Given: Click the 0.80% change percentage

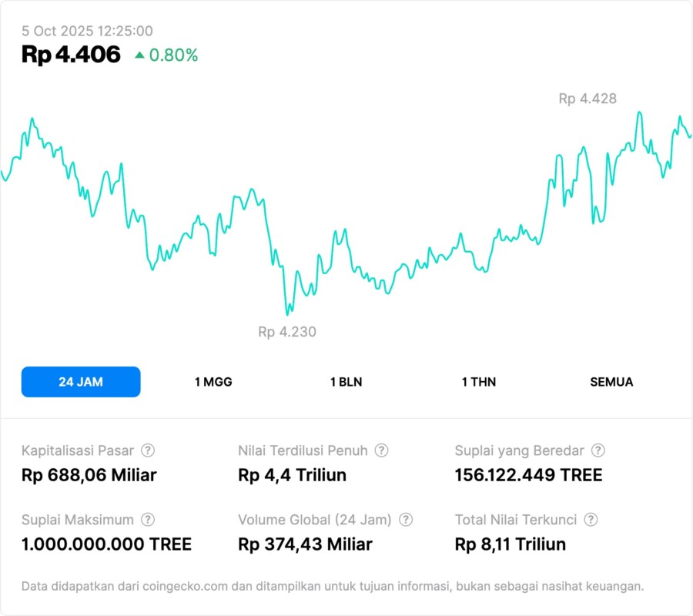Looking at the screenshot, I should tap(173, 55).
